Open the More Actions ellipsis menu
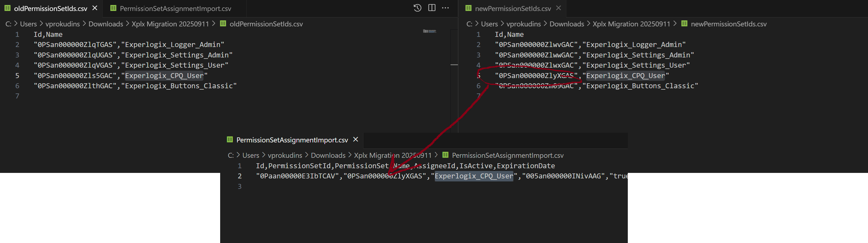 (x=446, y=8)
